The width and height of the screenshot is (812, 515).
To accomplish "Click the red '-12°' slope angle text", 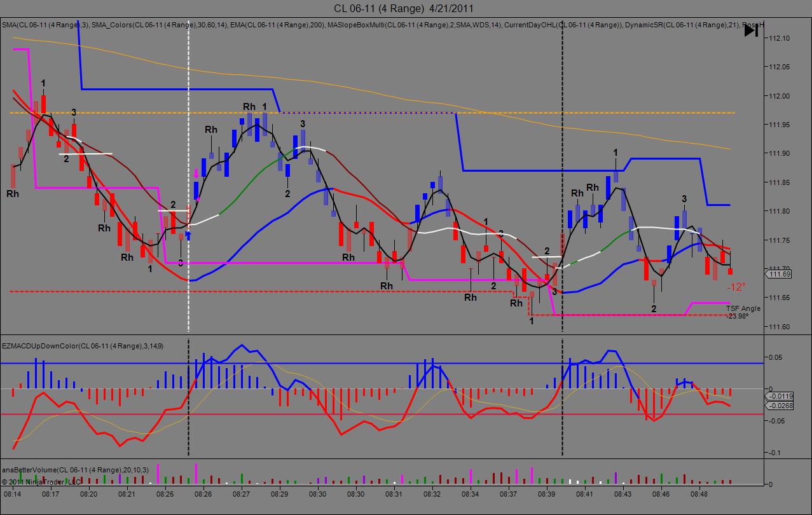I will point(736,287).
